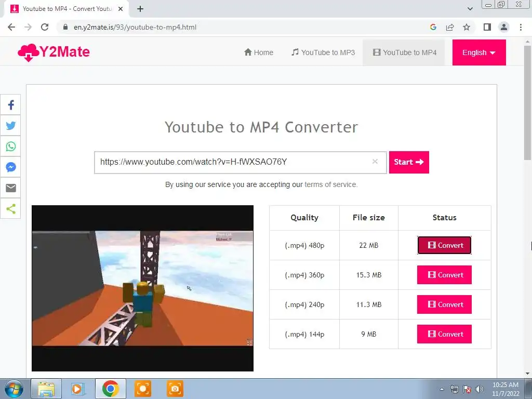Click the "Quality" column header
This screenshot has width=532, height=399.
point(304,218)
